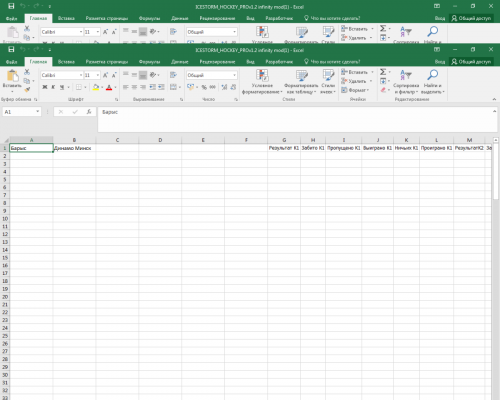Click Sort and Filter icon
500x400 pixels.
click(x=406, y=75)
